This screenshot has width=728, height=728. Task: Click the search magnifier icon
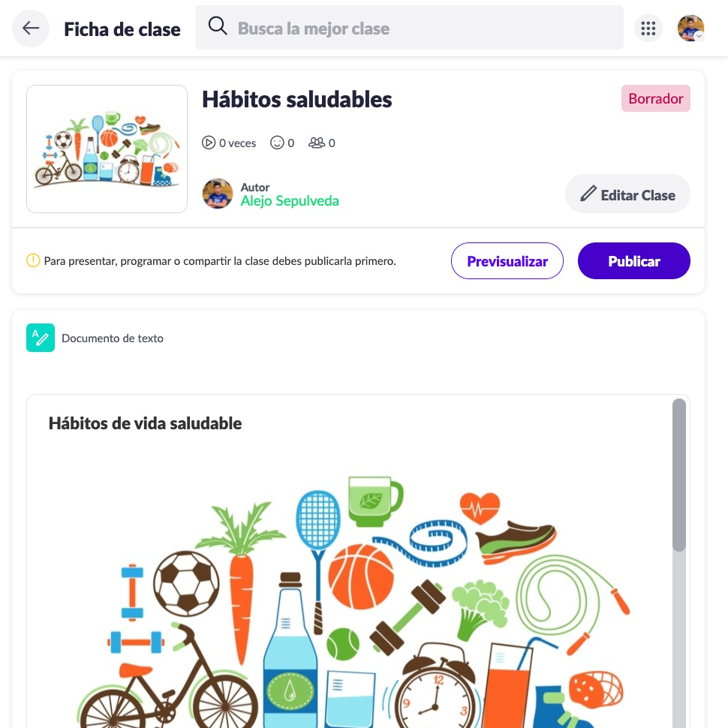[218, 26]
